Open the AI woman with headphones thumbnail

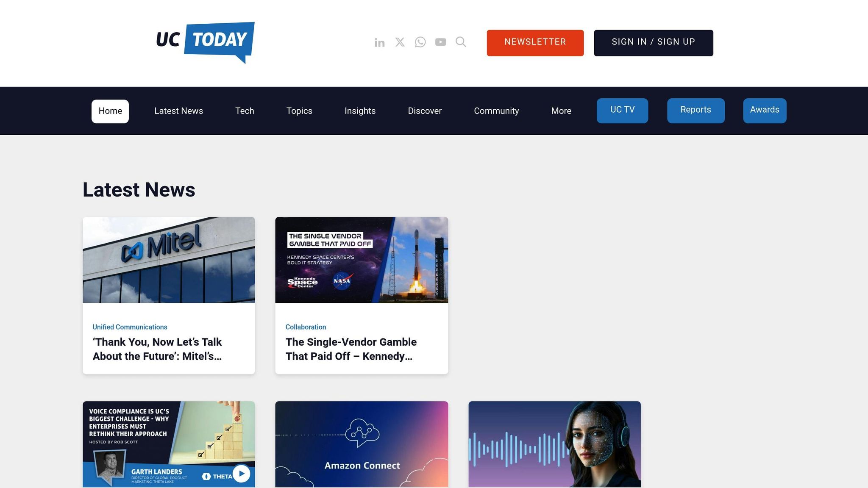554,444
